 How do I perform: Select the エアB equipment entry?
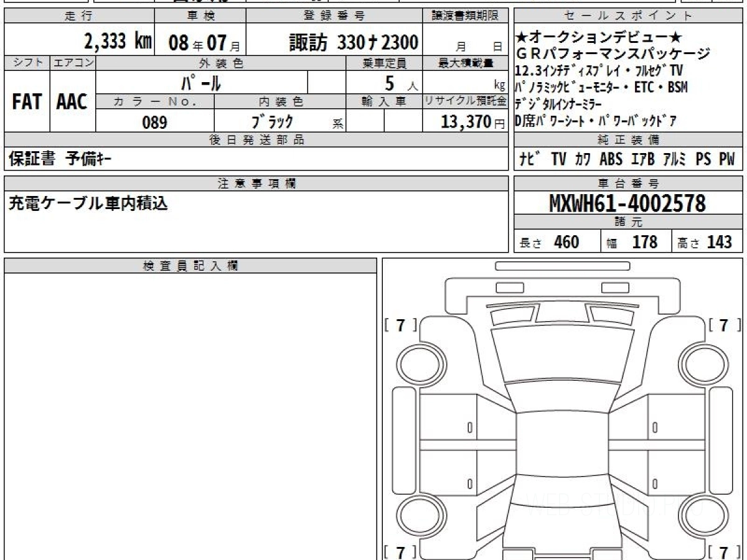coord(642,159)
